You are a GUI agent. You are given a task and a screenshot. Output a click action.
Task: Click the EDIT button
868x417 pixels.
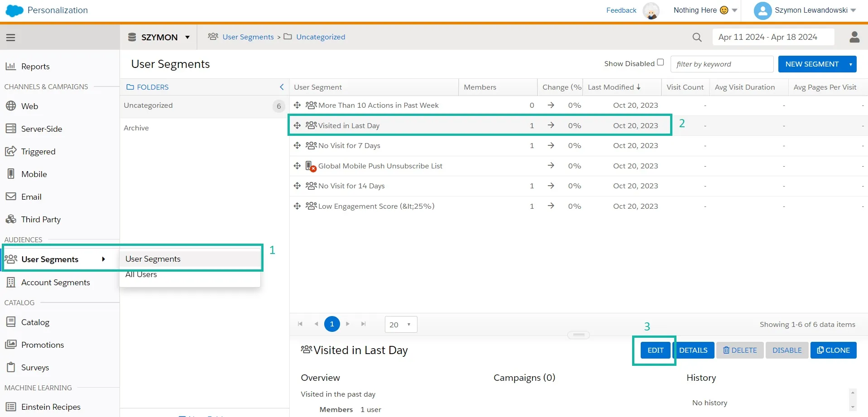(655, 350)
